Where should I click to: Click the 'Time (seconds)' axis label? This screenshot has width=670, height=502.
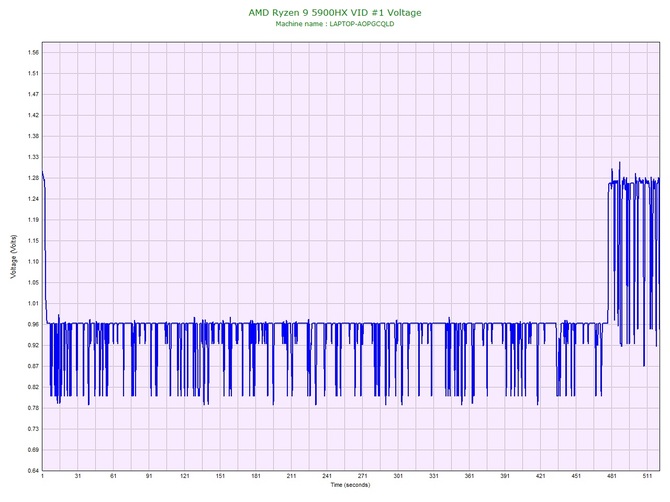(350, 485)
